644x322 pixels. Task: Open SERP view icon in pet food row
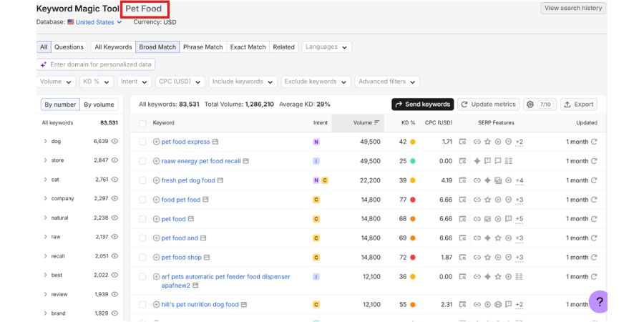pos(462,219)
